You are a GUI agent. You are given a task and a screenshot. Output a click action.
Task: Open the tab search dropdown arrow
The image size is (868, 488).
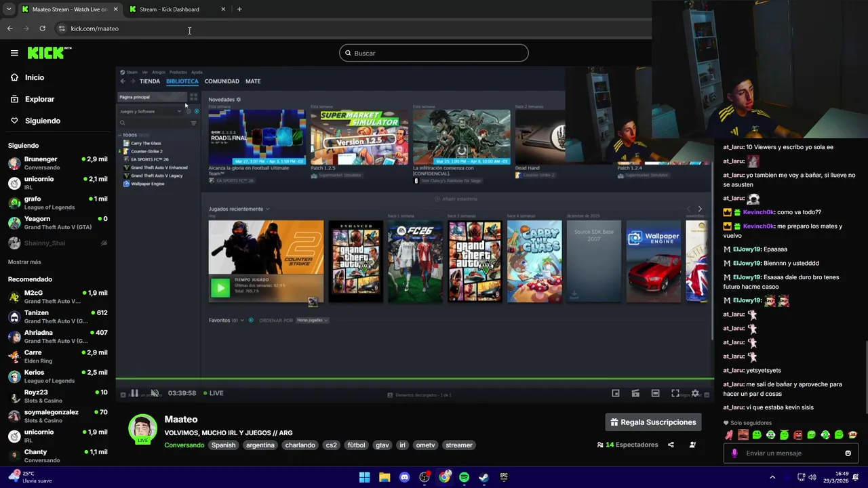(9, 9)
